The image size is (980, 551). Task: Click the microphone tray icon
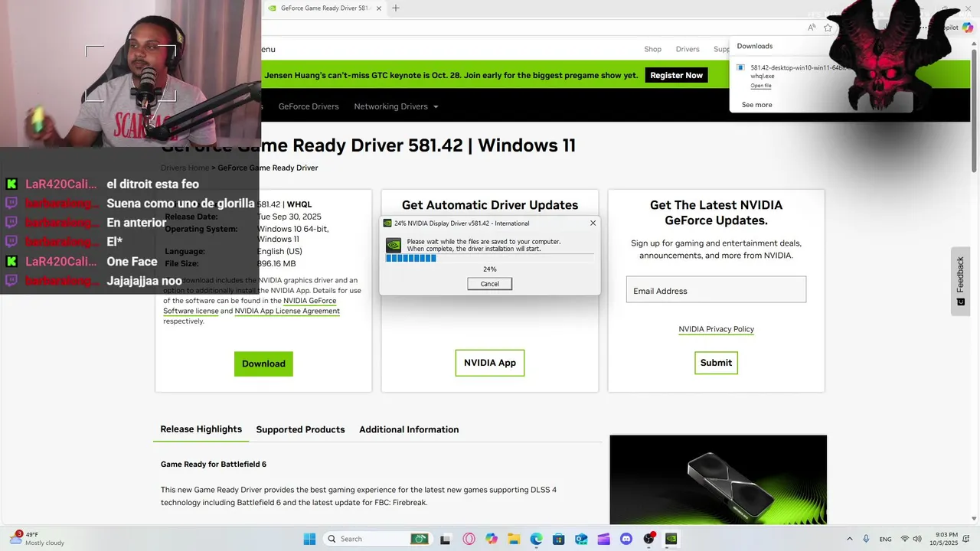pyautogui.click(x=866, y=539)
